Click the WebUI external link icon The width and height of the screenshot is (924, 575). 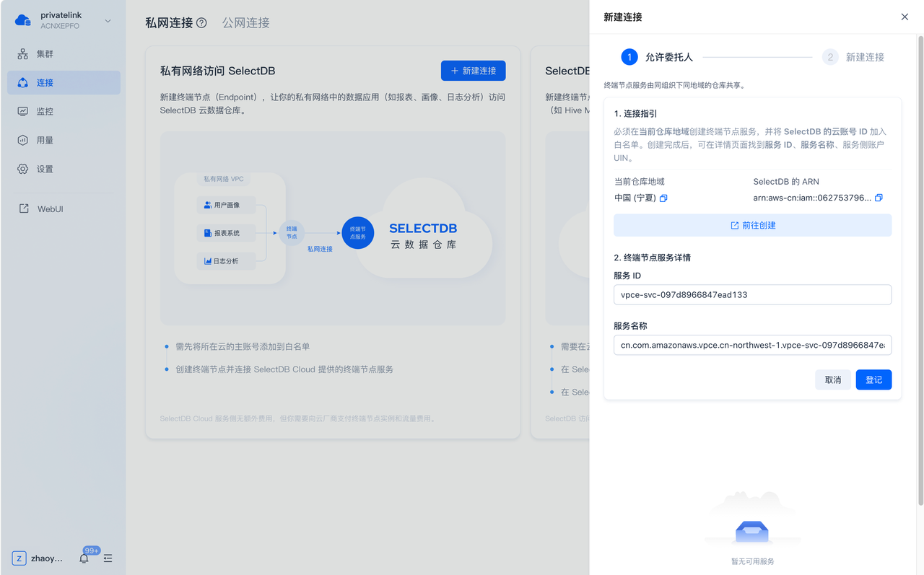(x=24, y=209)
